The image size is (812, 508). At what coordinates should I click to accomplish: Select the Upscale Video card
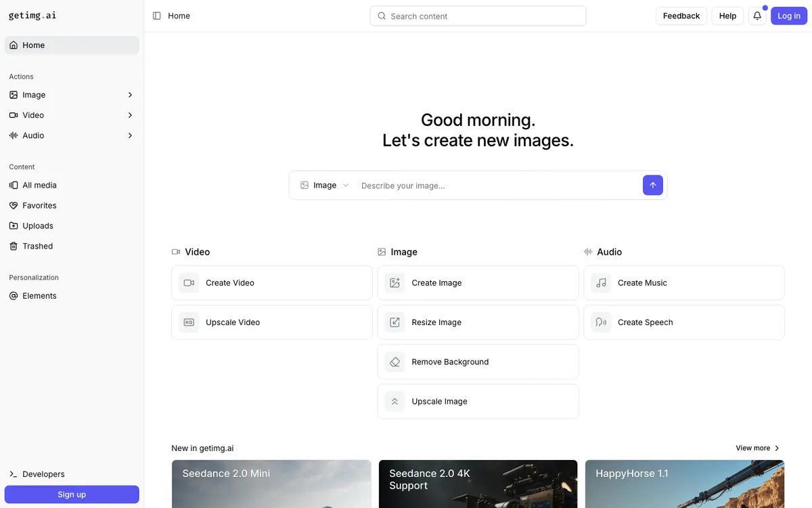[272, 322]
